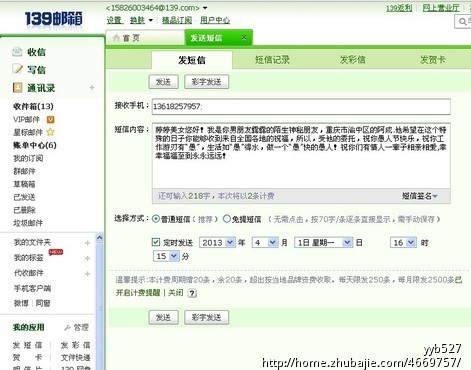471x370 pixels.
Task: Open the minute dropdown showing 15
Action: 166,256
